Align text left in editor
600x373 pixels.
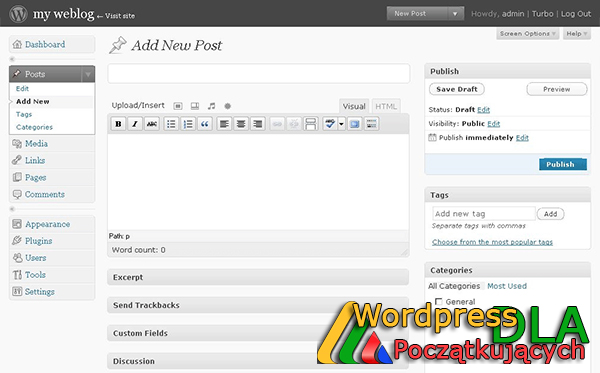pos(224,124)
